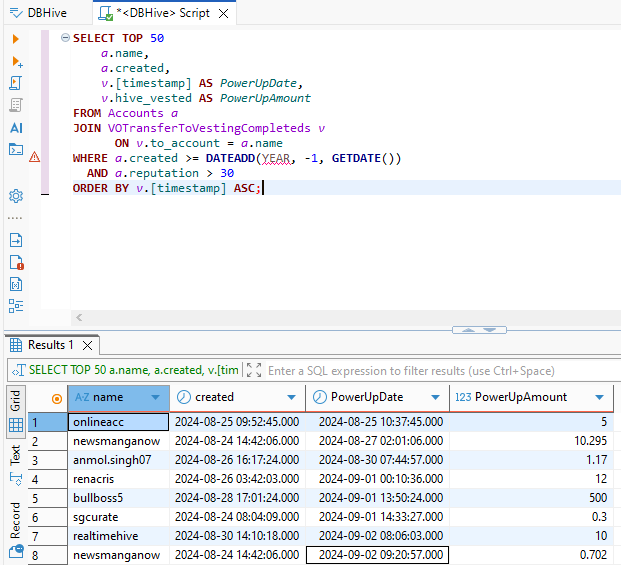Select row number 2 header

(x=48, y=441)
